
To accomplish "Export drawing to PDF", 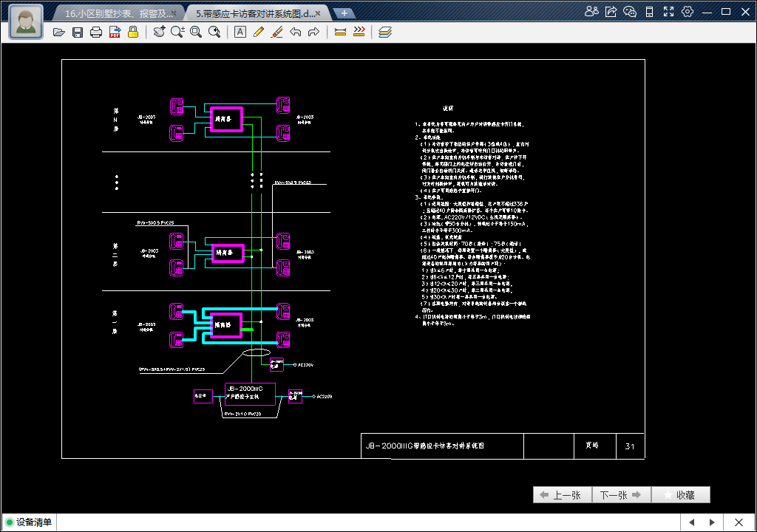I will pos(115,32).
